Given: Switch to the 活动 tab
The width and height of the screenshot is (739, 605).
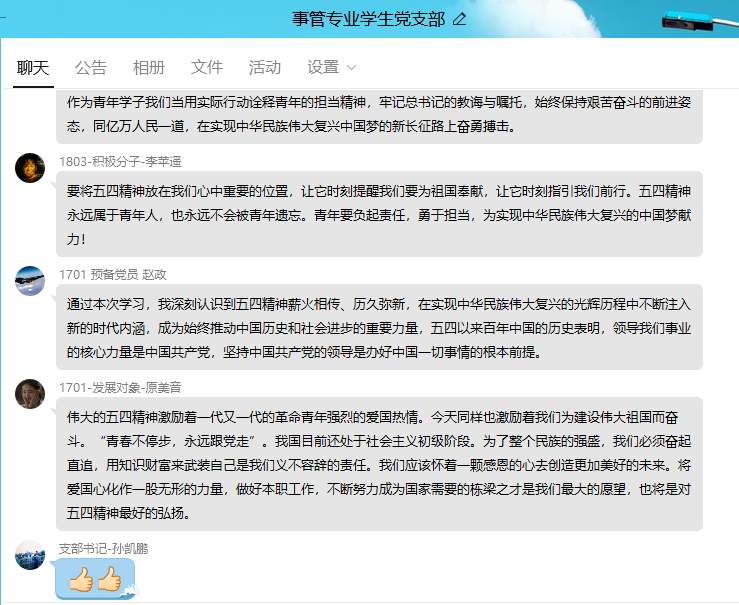Looking at the screenshot, I should click(265, 67).
